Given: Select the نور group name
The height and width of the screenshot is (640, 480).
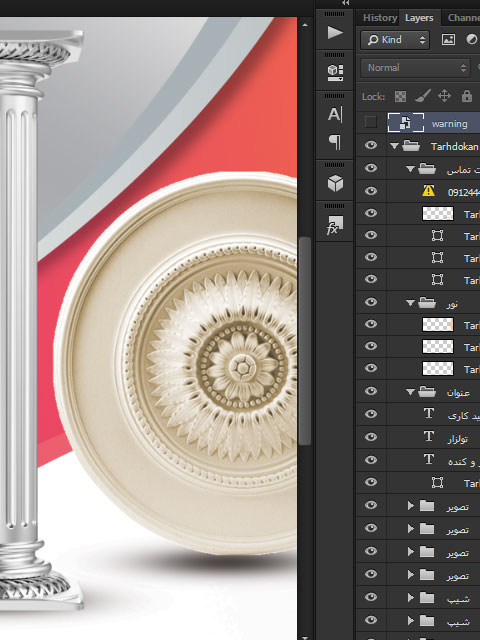Looking at the screenshot, I should 452,304.
